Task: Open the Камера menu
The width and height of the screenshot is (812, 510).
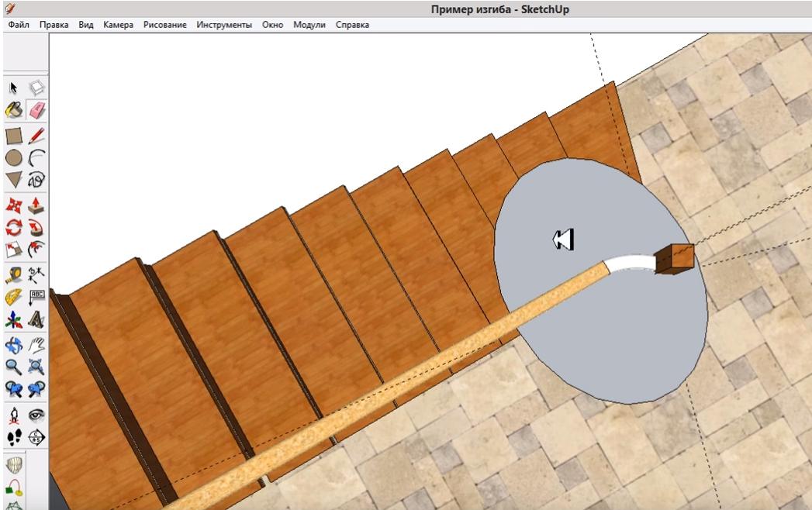Action: (x=119, y=25)
